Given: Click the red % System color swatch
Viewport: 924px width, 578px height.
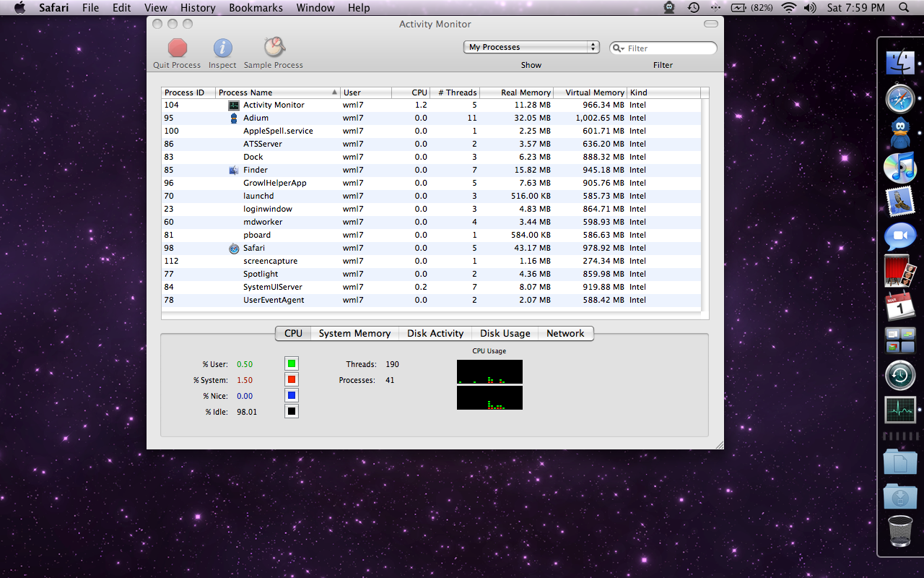Looking at the screenshot, I should [x=292, y=379].
